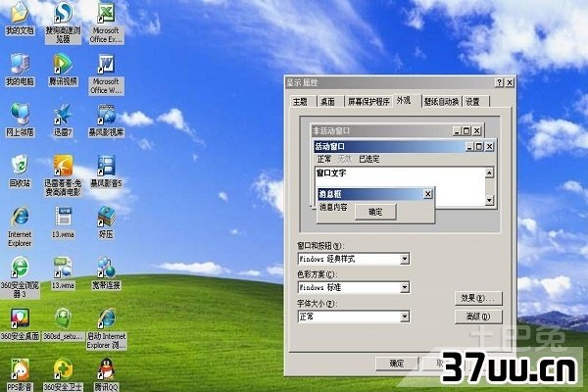Select the 宽带连接 broadband connection icon
This screenshot has height=392, width=588.
107,273
